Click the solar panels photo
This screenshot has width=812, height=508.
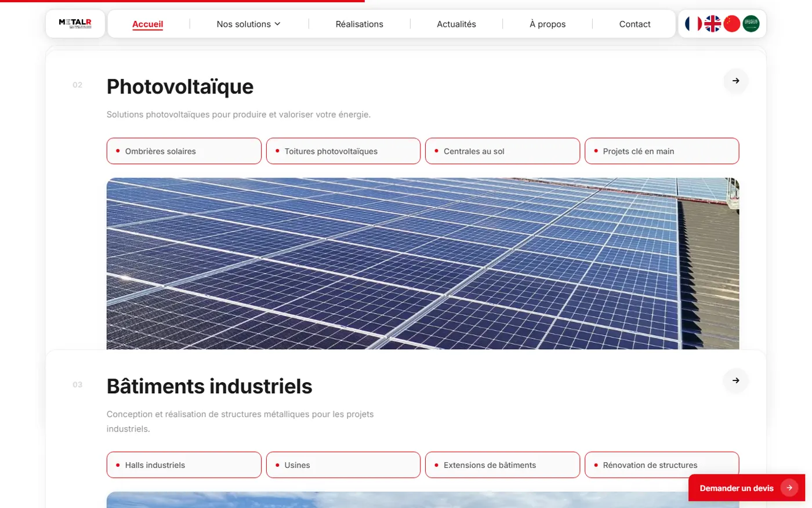tap(423, 263)
